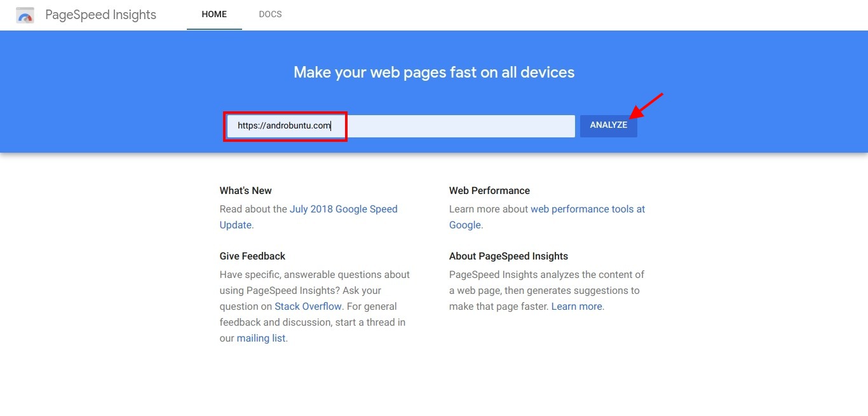This screenshot has width=868, height=416.
Task: Select the What's New heading
Action: point(245,190)
